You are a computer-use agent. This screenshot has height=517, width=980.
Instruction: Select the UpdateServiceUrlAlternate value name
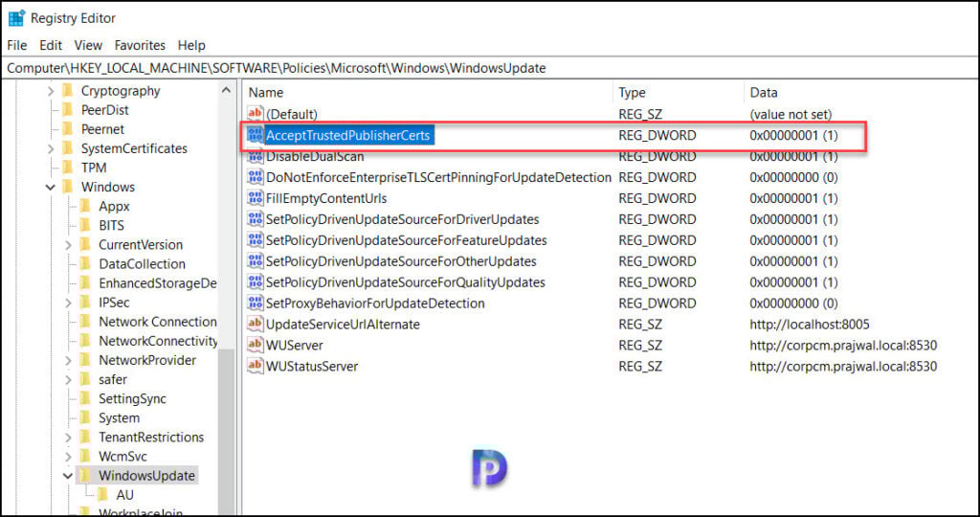[x=343, y=325]
